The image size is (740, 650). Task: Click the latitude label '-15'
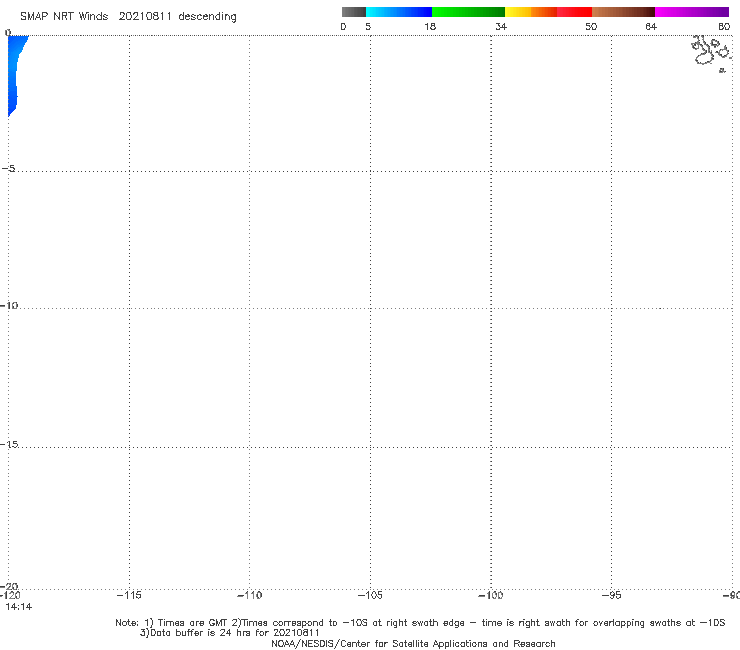[9, 444]
